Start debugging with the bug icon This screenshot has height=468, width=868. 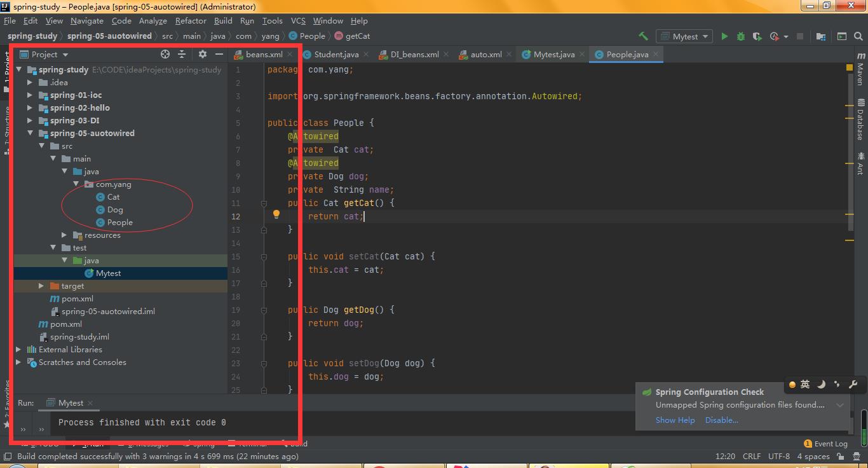click(741, 36)
